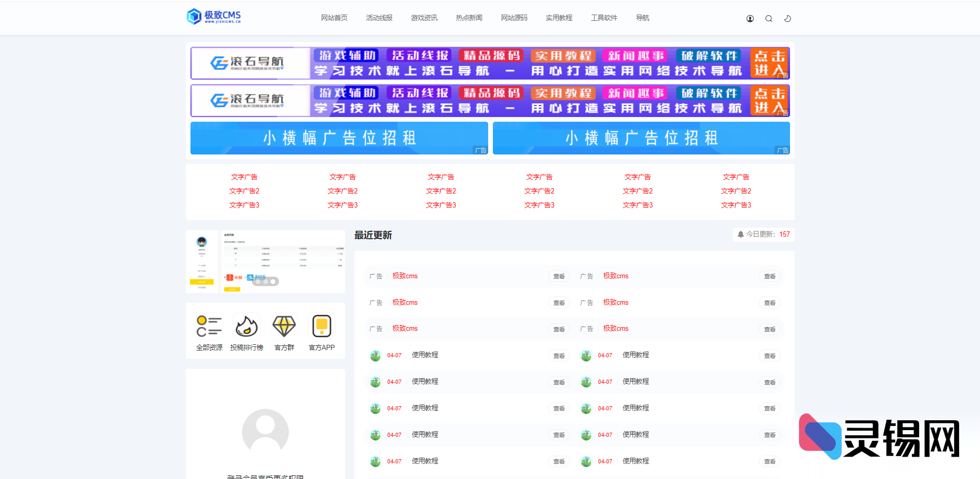Click the left 小横幅广告位招租 banner
This screenshot has width=980, height=479.
(339, 138)
